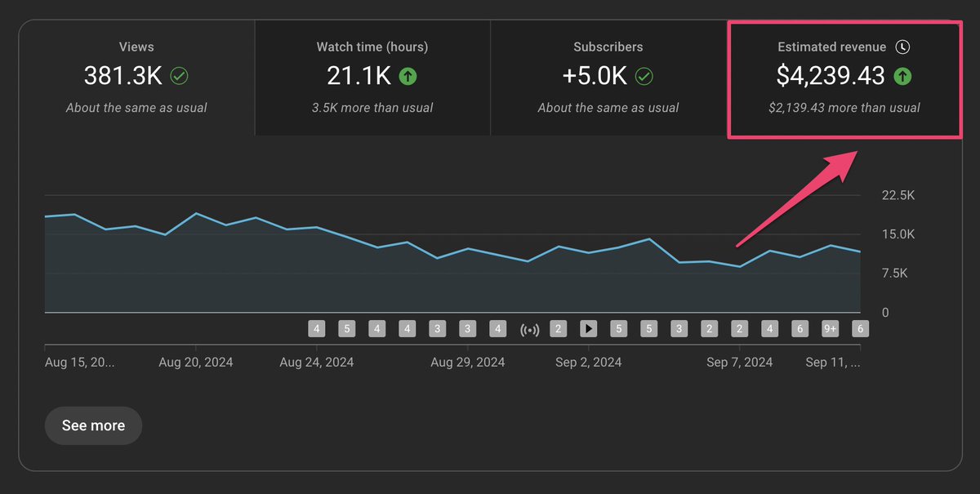Click the 2-video badge above Sep 2, 2024
The image size is (980, 494).
tap(559, 328)
